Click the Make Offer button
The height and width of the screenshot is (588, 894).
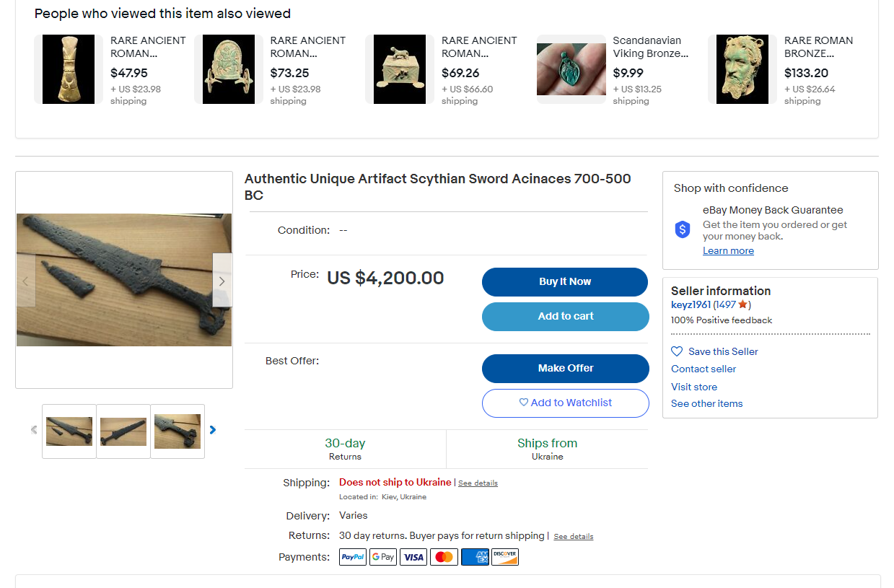click(565, 369)
